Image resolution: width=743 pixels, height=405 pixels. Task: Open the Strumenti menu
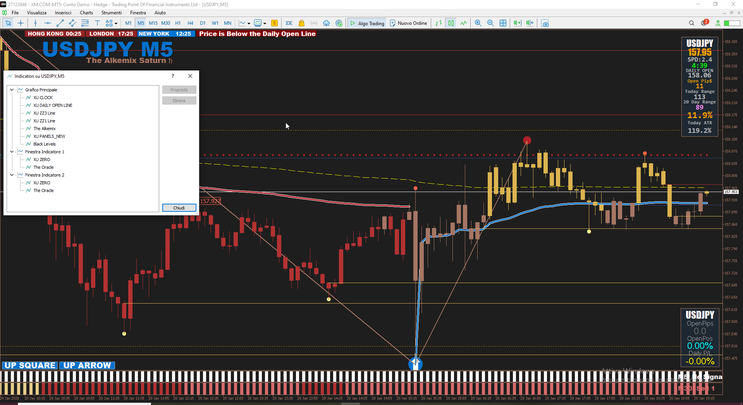tap(111, 13)
